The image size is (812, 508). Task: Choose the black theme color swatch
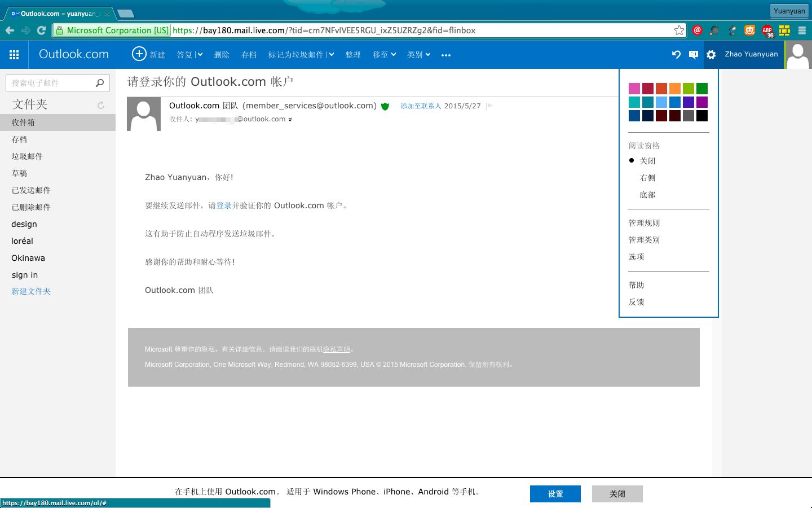coord(702,116)
